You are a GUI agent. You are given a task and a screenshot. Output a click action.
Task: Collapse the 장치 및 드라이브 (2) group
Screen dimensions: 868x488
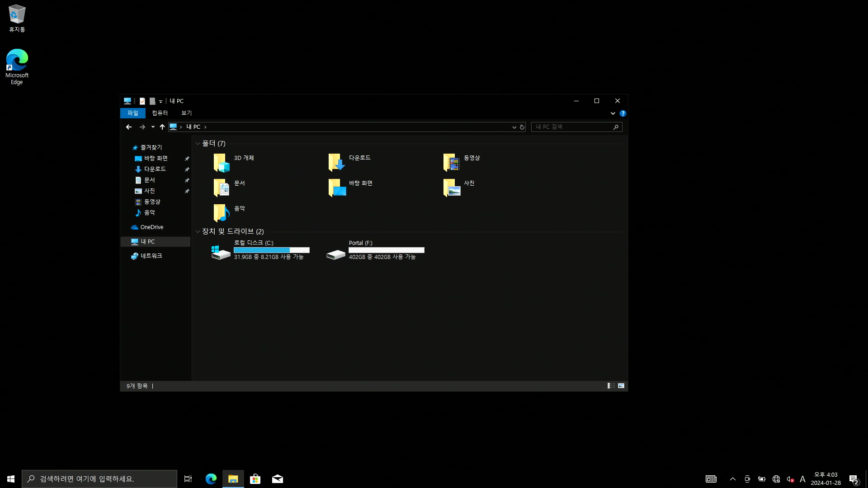(x=198, y=232)
